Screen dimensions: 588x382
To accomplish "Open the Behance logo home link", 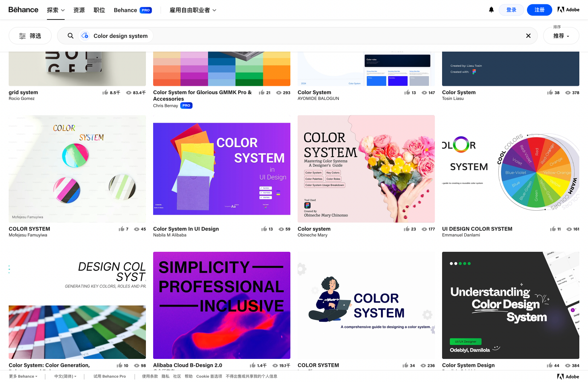I will point(23,10).
